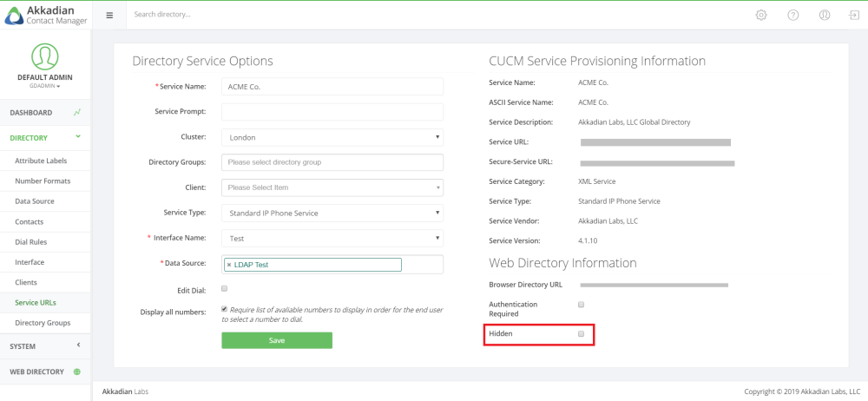
Task: Check the Hidden checkbox
Action: [581, 333]
